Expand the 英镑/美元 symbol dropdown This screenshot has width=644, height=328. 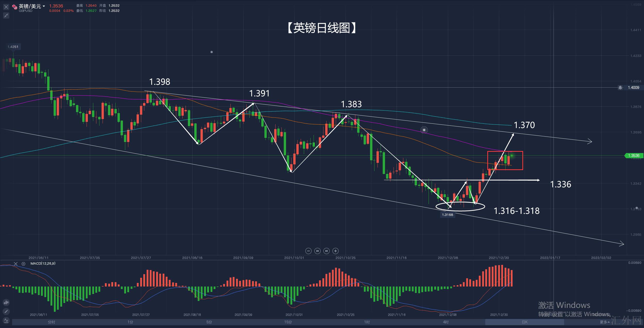pos(44,6)
